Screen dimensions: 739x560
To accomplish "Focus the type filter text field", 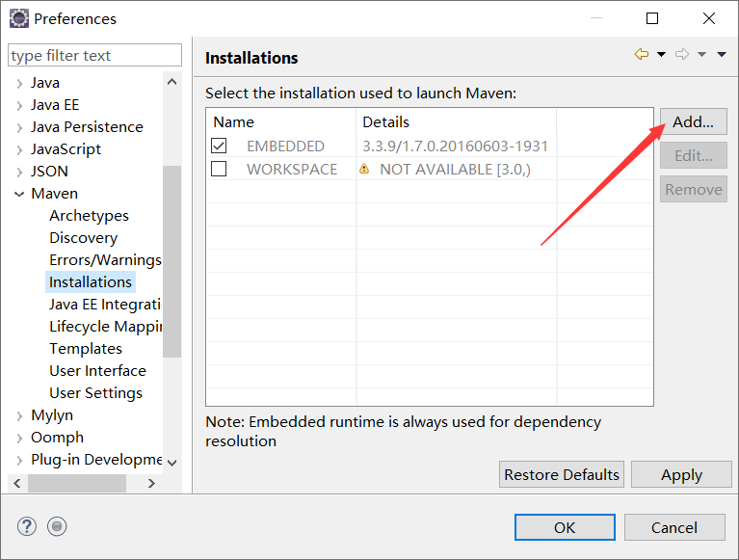I will point(94,55).
